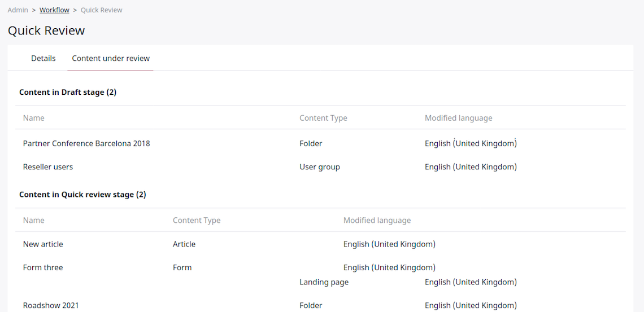The height and width of the screenshot is (312, 644).
Task: Click the Admin breadcrumb item
Action: (18, 10)
